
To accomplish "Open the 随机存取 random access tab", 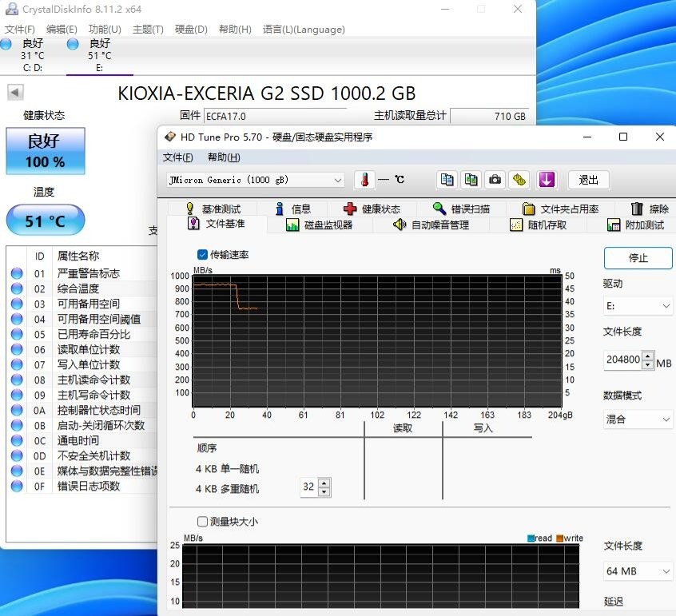I will [x=539, y=225].
